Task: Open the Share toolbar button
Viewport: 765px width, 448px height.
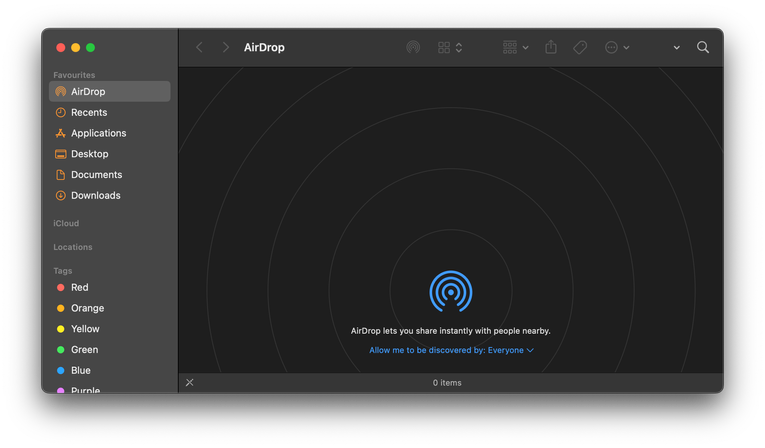Action: (x=551, y=47)
